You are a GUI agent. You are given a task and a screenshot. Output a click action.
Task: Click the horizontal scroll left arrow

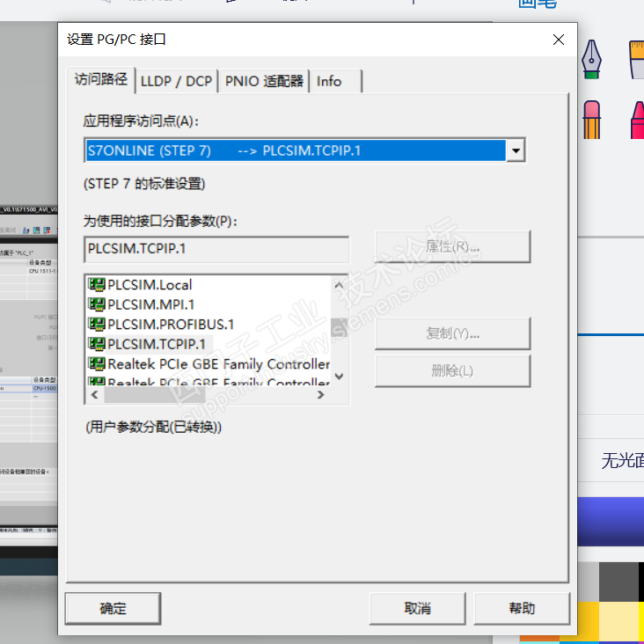[94, 395]
